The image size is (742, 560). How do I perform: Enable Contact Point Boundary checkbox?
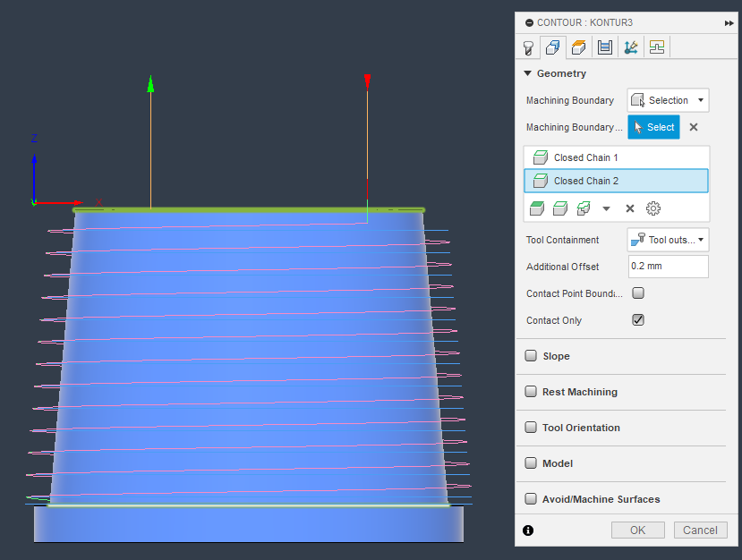click(x=638, y=293)
